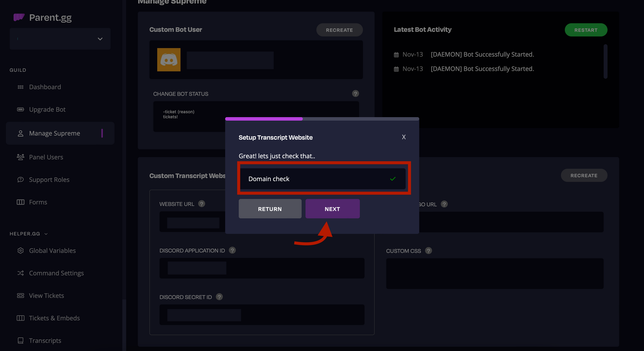Click Next in the setup dialog
Viewport: 644px width, 351px height.
click(333, 209)
